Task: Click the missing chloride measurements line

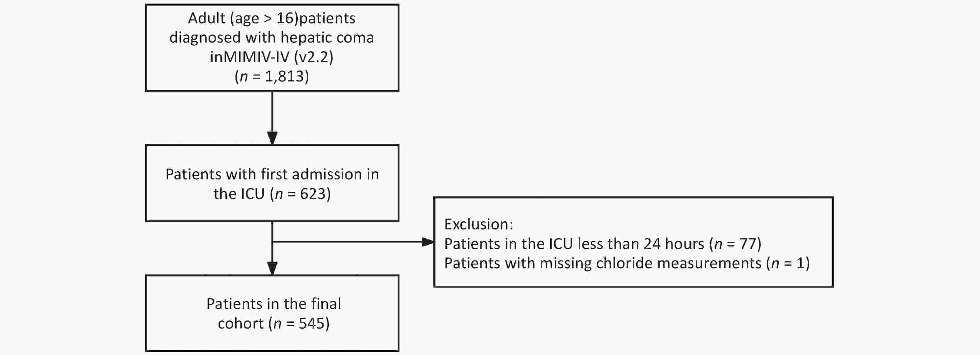Action: [x=627, y=263]
